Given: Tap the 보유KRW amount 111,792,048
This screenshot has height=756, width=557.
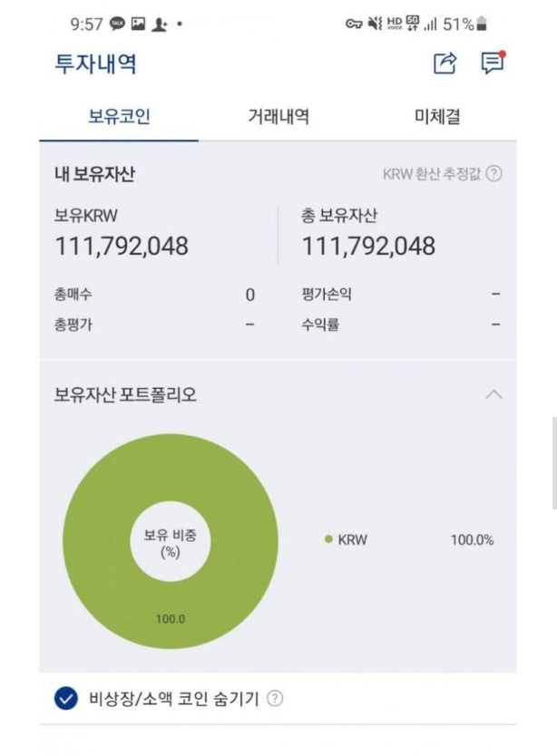Looking at the screenshot, I should pyautogui.click(x=122, y=246).
